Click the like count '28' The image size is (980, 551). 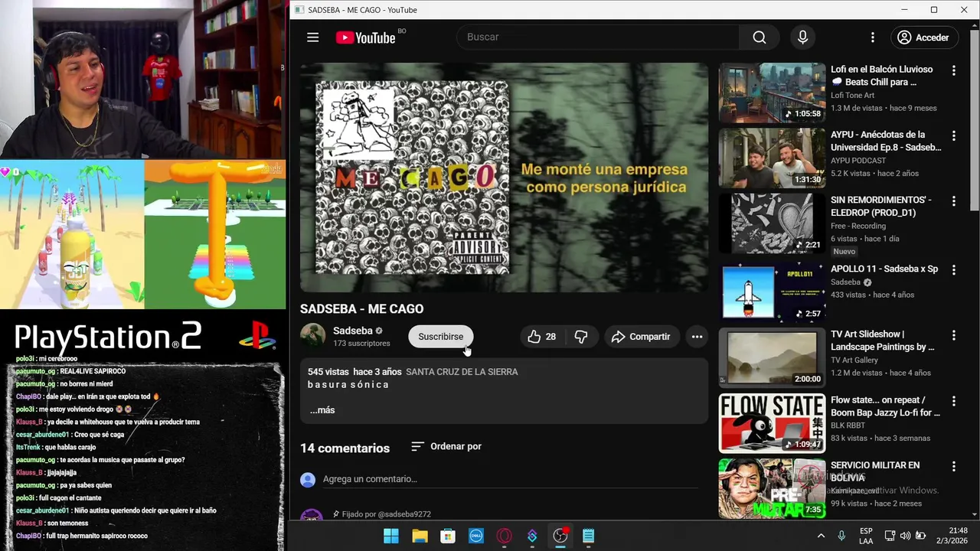coord(550,337)
